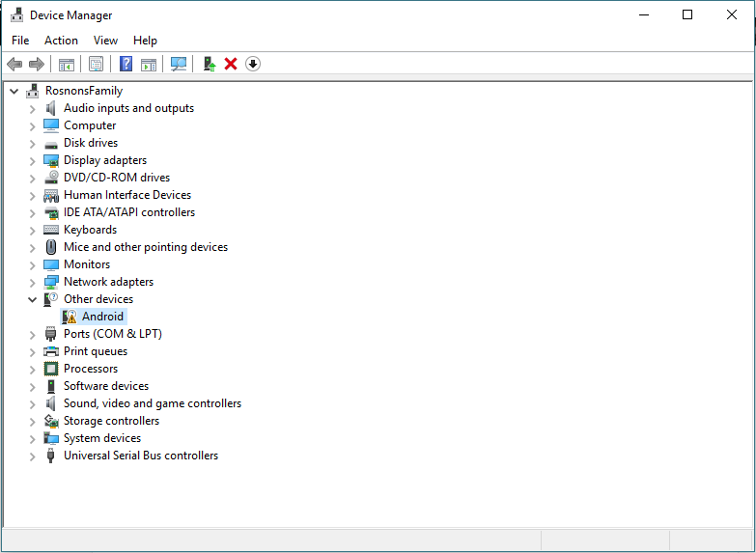Select the Software devices label
Screen dimensions: 756x553
coord(106,386)
